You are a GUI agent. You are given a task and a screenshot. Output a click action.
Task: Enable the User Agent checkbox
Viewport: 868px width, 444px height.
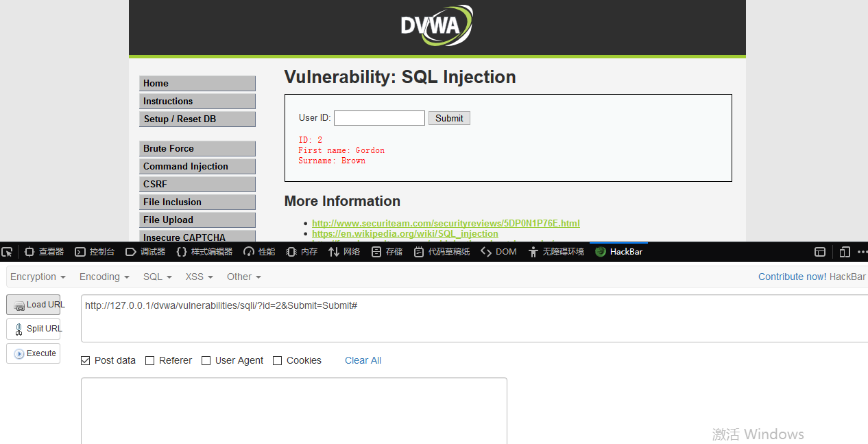coord(206,360)
